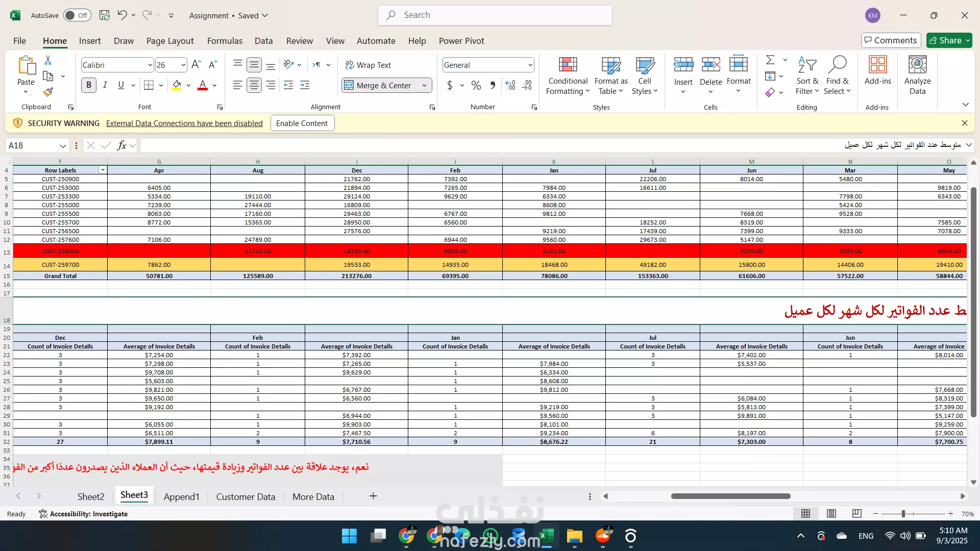Click the Enable Content button
Viewport: 980px width, 551px height.
(x=302, y=123)
